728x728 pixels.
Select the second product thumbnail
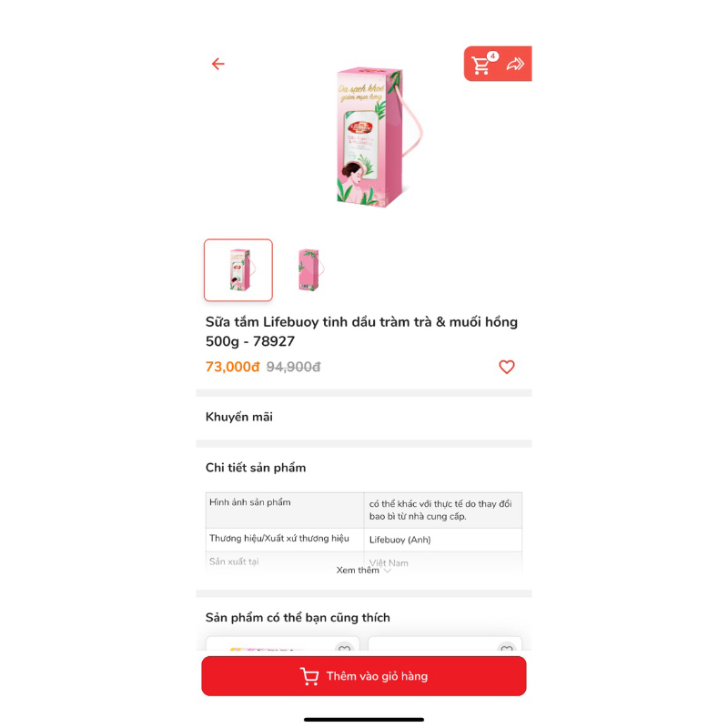(x=309, y=269)
